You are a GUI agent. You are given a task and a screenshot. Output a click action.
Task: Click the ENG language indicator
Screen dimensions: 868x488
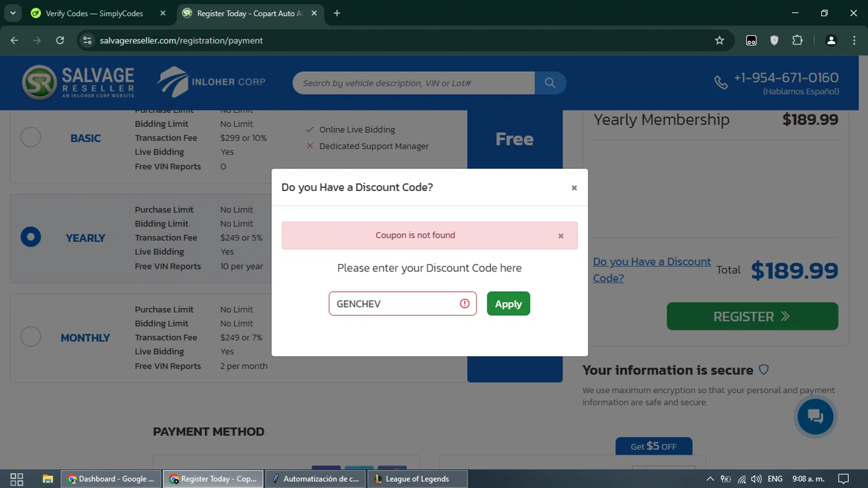point(775,479)
